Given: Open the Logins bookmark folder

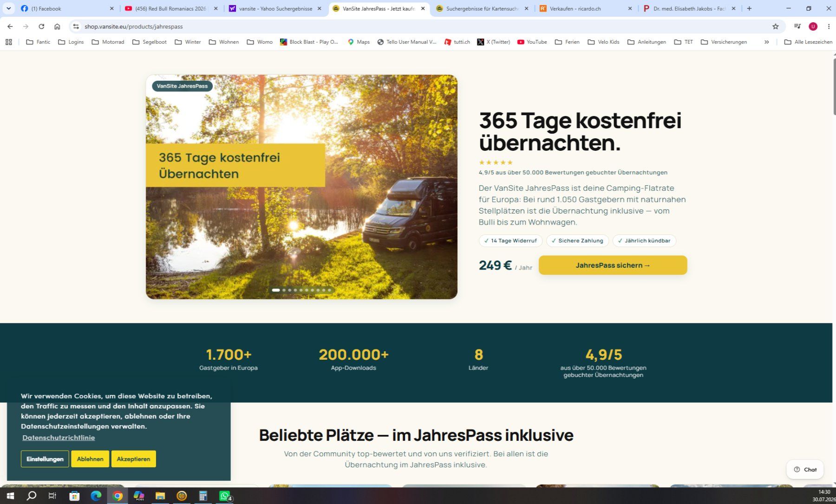Looking at the screenshot, I should [x=71, y=42].
